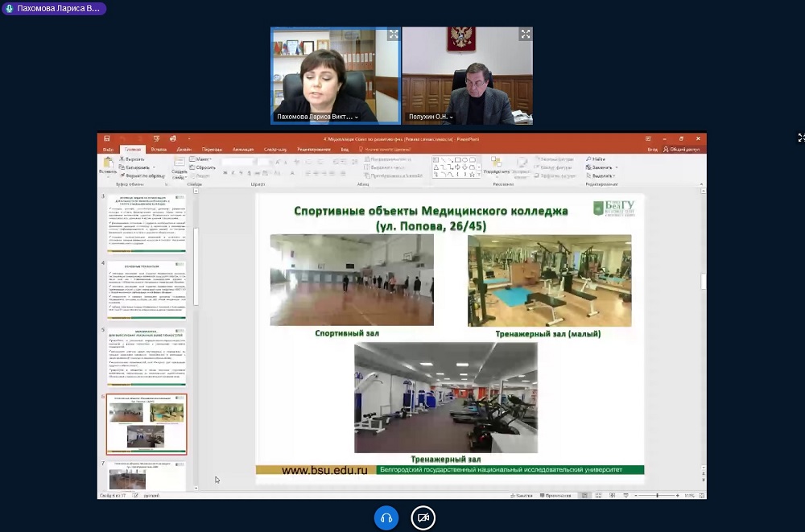Click the save icon in the title bar
The width and height of the screenshot is (805, 532).
point(107,138)
